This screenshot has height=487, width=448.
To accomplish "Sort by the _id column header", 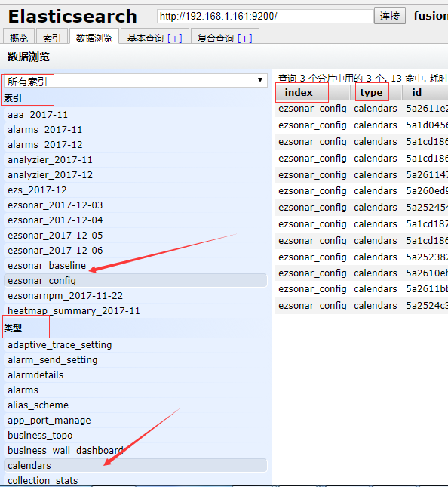I will (x=425, y=93).
